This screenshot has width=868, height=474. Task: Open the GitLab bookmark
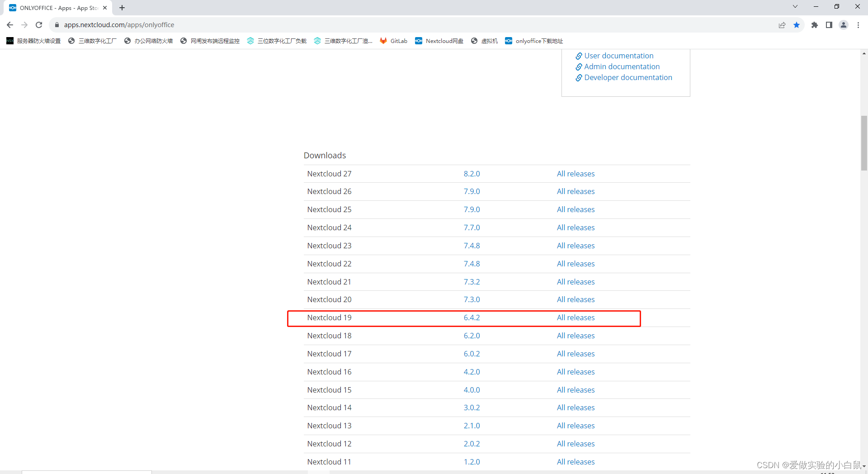[394, 41]
